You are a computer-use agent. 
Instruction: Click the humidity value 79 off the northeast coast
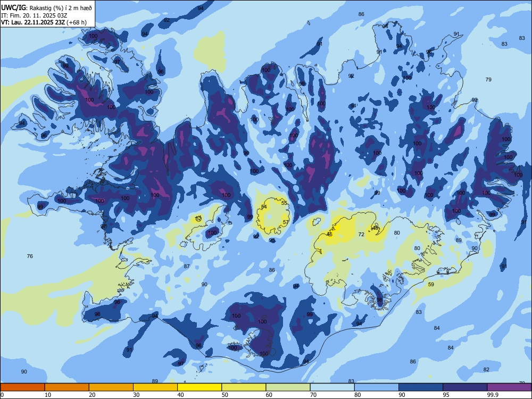tap(488, 80)
